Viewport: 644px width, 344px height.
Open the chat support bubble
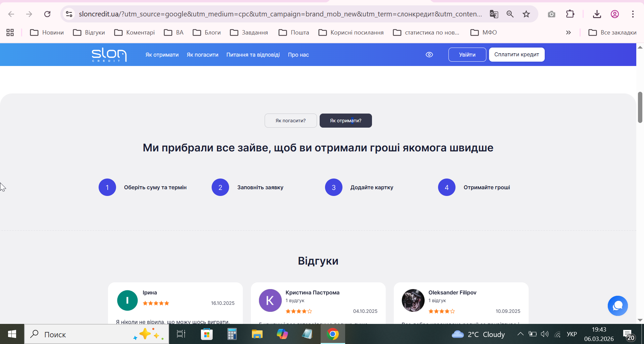618,306
